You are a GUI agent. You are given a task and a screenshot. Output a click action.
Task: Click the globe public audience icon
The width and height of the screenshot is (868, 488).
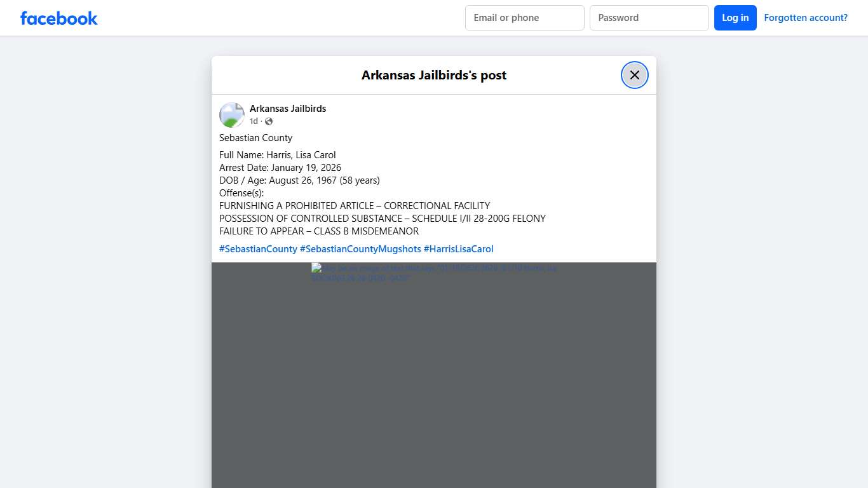pyautogui.click(x=269, y=121)
